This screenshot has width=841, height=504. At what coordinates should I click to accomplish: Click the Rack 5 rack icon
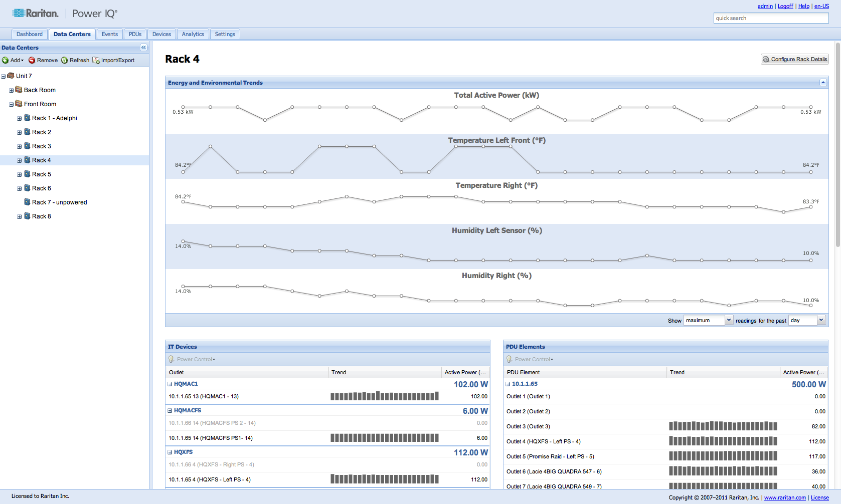[x=27, y=174]
